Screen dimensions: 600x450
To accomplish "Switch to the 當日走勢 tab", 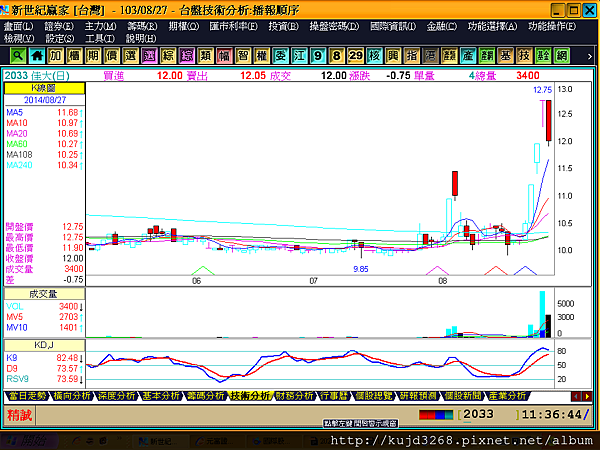I will (x=27, y=396).
